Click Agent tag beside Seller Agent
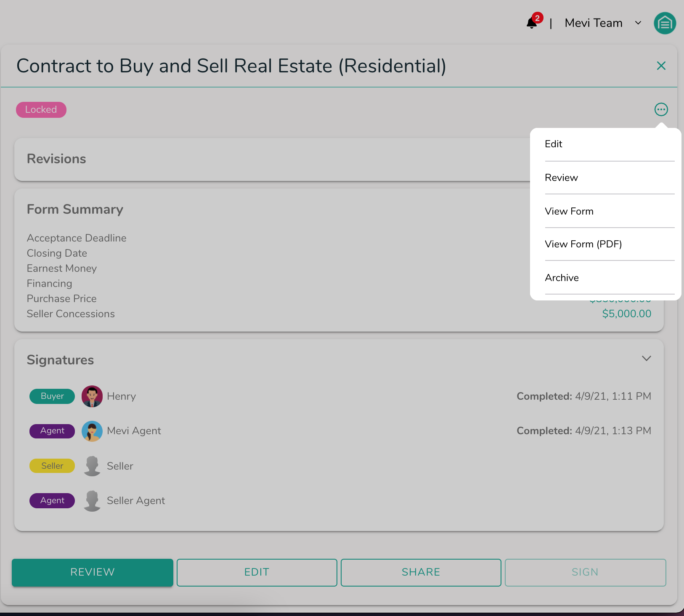 tap(52, 501)
